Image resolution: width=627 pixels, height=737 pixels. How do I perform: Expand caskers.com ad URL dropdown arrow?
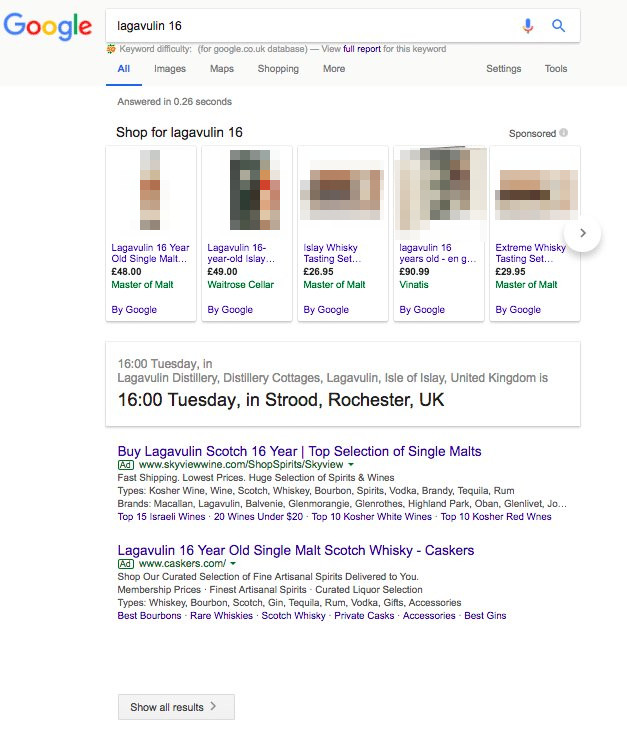pyautogui.click(x=233, y=563)
